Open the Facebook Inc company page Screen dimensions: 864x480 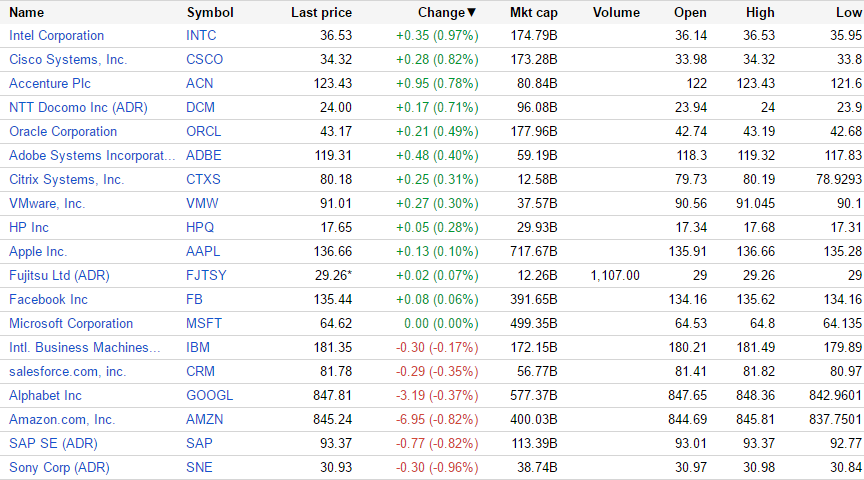pos(48,299)
